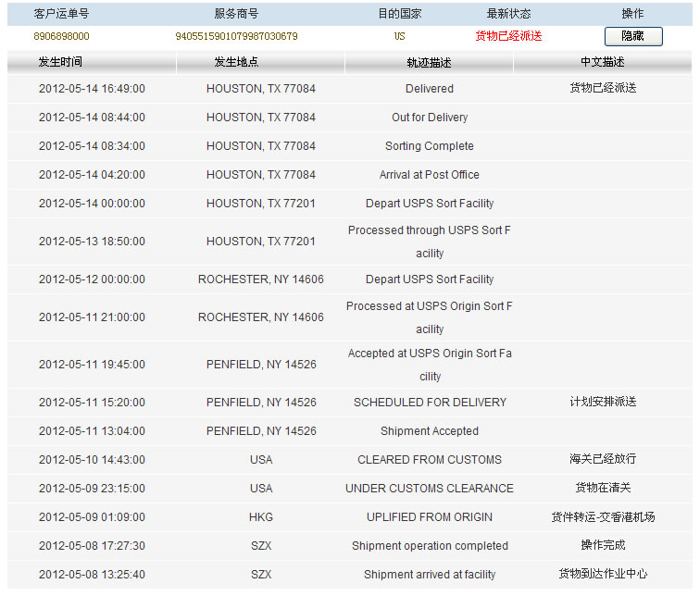Click HOUSTON, TX 77084 in Delivered row
This screenshot has height=596, width=700.
point(261,89)
